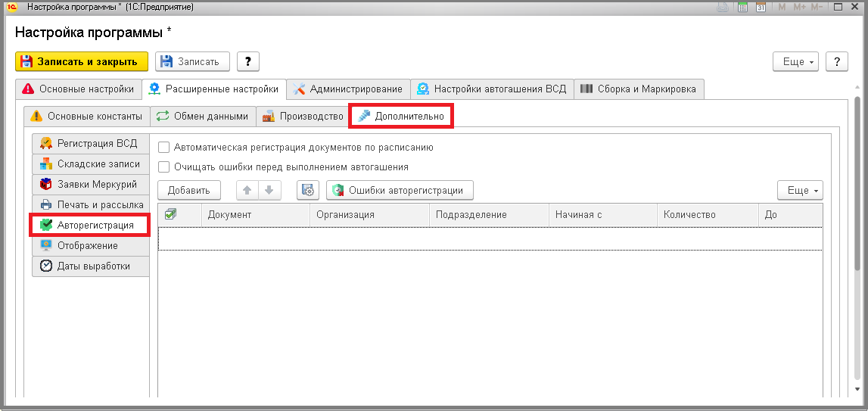868x411 pixels.
Task: Open Печать и рассылка side section
Action: (x=90, y=205)
